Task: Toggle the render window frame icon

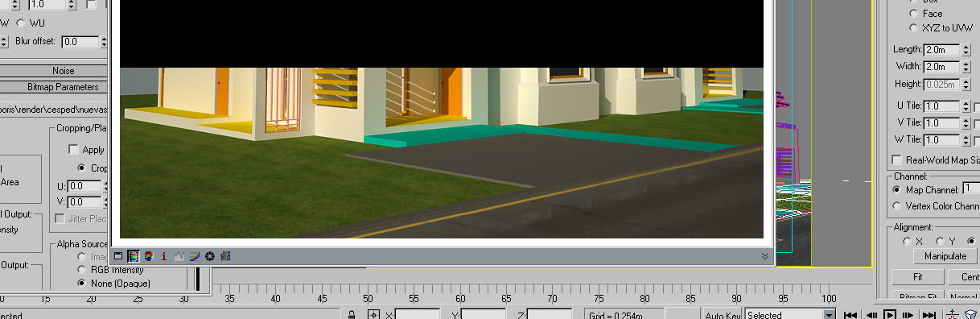Action: pos(117,256)
